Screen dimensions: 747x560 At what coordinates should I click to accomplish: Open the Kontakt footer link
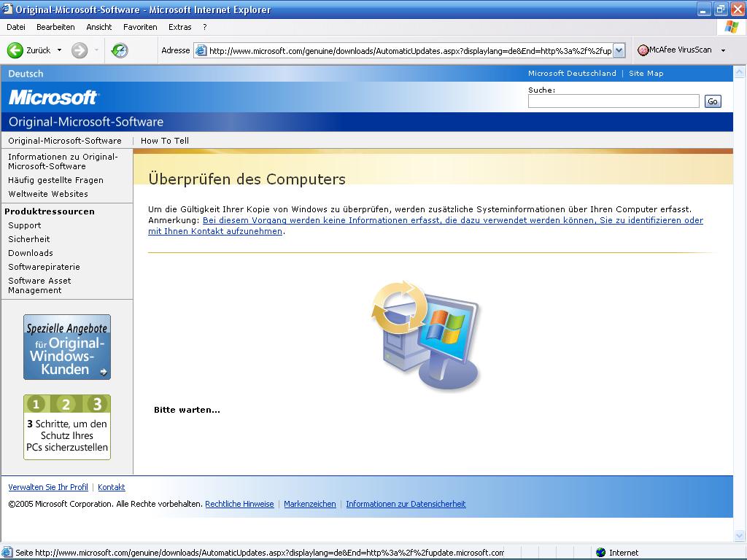coord(112,487)
